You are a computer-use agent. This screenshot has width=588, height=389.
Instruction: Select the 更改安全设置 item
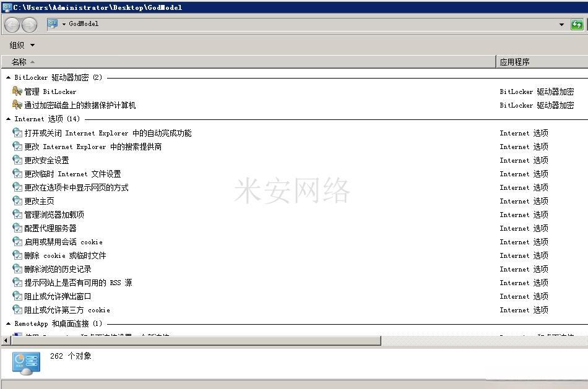pyautogui.click(x=46, y=160)
